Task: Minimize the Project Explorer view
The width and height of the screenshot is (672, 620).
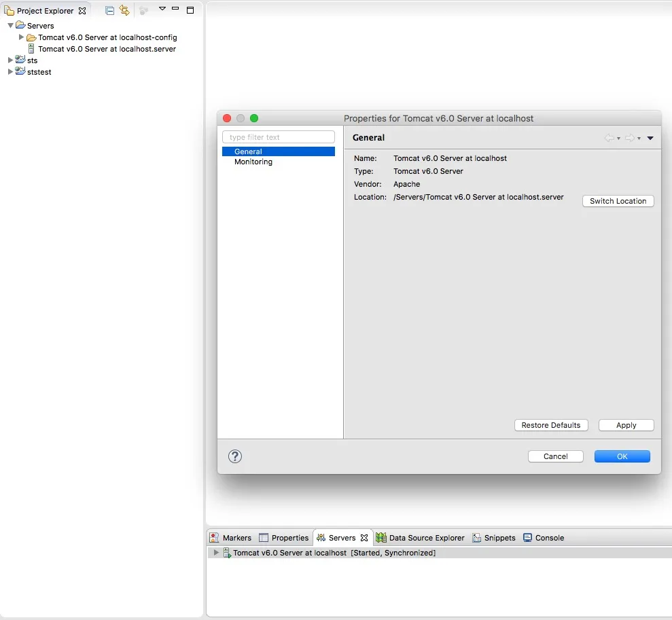Action: pyautogui.click(x=175, y=8)
